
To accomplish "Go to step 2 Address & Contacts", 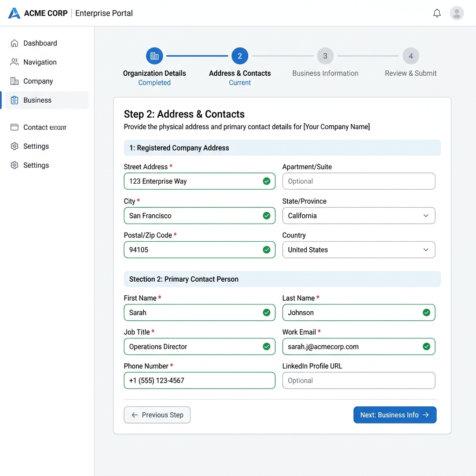I will click(x=240, y=56).
